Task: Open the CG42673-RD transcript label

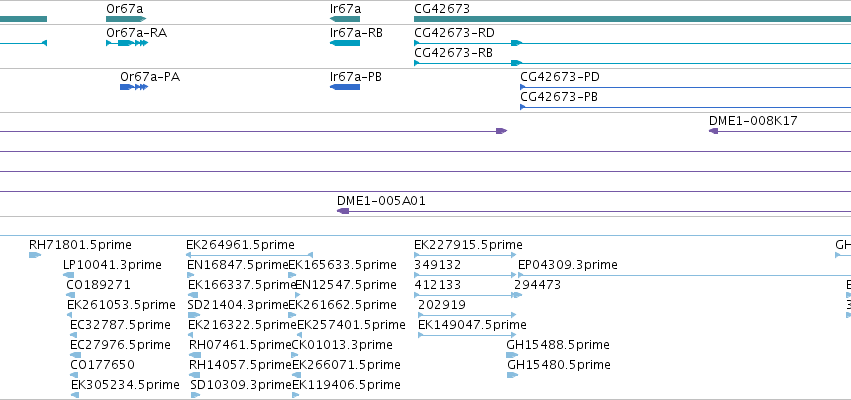Action: pyautogui.click(x=453, y=33)
